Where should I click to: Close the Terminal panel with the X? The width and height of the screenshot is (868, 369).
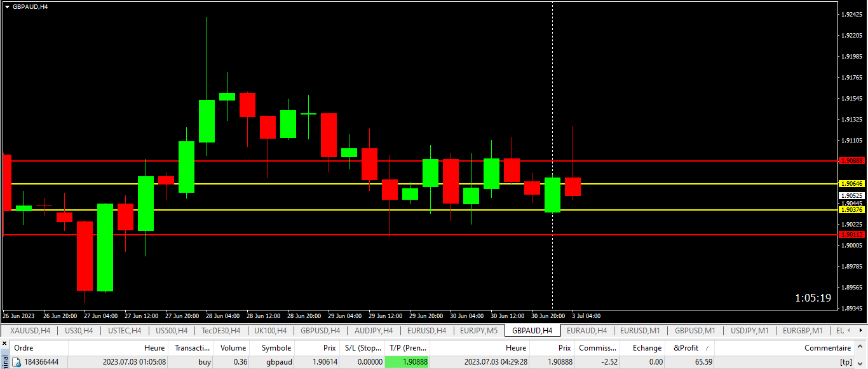point(5,344)
